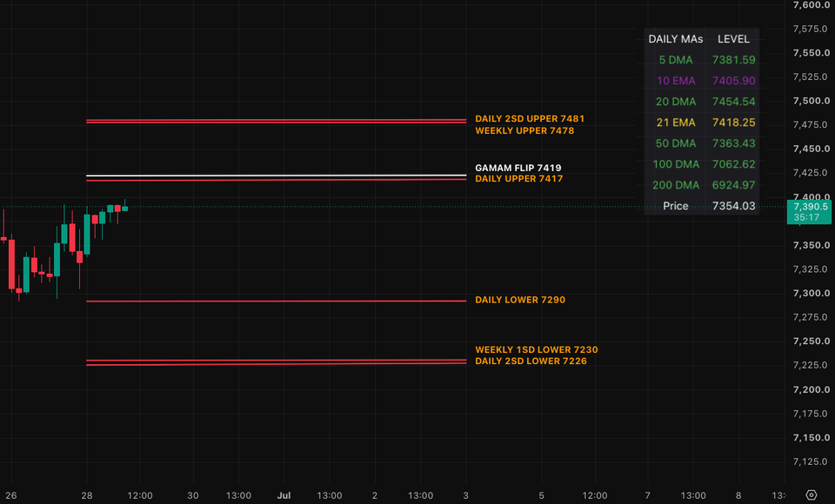This screenshot has height=504, width=835.
Task: Click the yellow 21 EMA row label
Action: click(675, 123)
